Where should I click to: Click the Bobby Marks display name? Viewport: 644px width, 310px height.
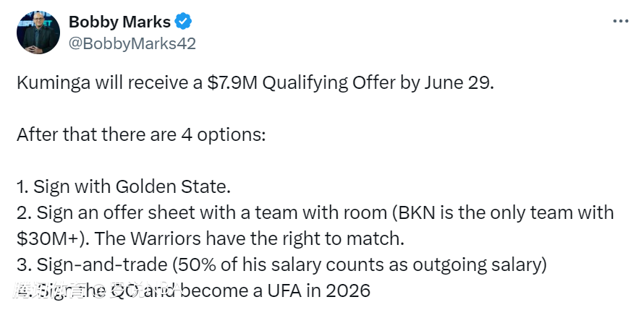click(119, 22)
